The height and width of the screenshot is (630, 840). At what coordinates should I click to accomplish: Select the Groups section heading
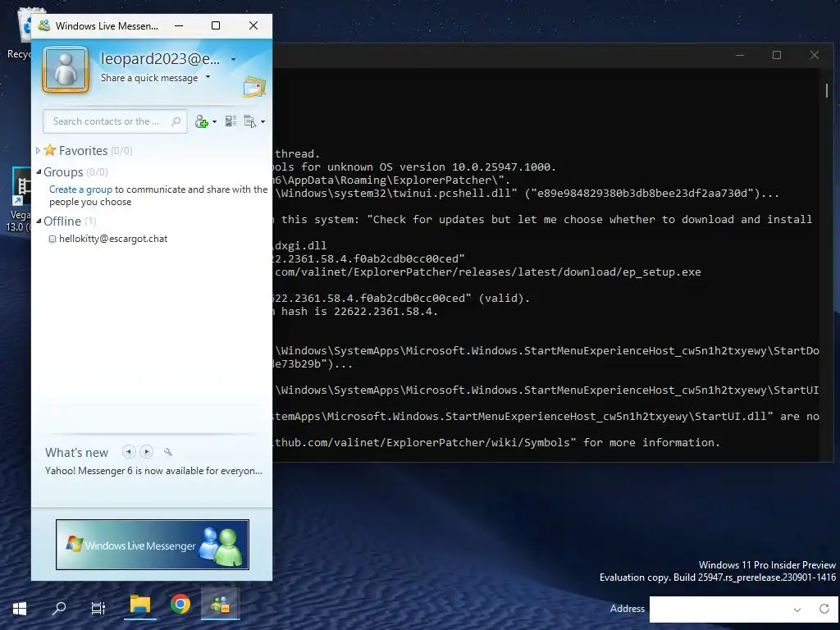(x=63, y=172)
